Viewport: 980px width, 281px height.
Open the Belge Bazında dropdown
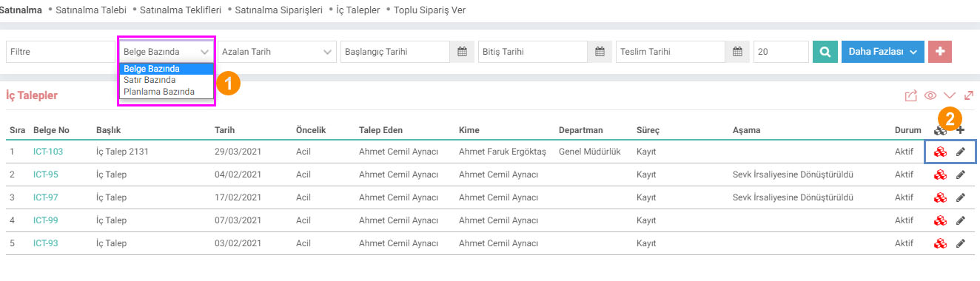pos(167,52)
